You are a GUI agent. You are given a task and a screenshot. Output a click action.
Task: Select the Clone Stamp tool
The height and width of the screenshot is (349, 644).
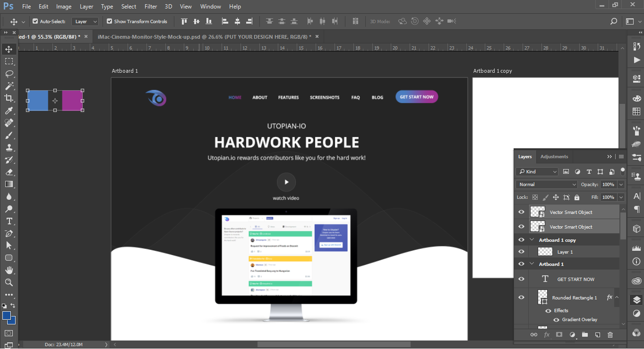[x=9, y=147]
